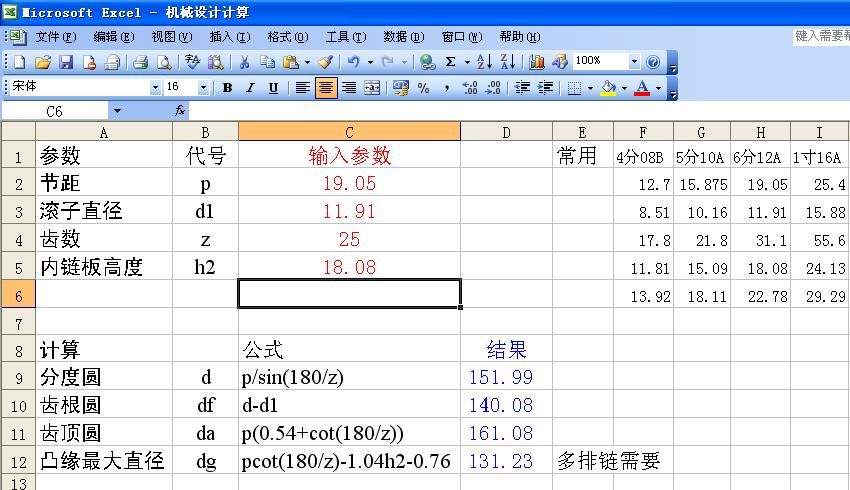Open the 格式 menu
This screenshot has height=490, width=850.
coord(288,37)
